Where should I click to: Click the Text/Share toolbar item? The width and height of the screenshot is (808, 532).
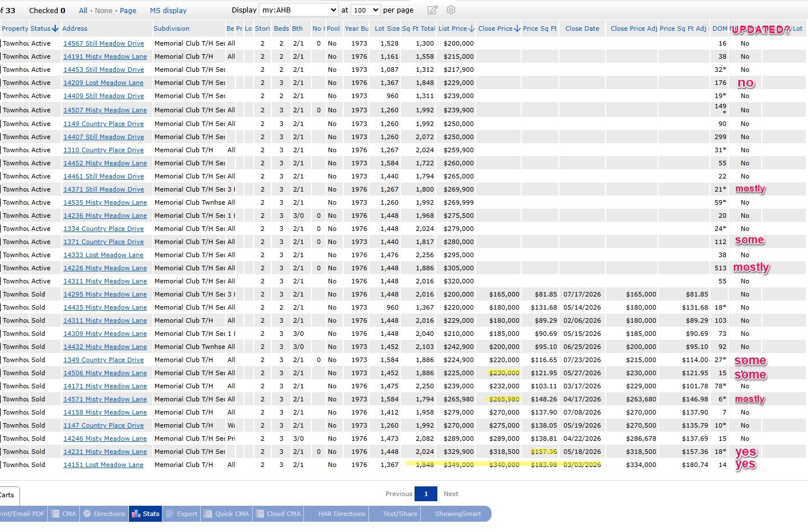tap(400, 514)
